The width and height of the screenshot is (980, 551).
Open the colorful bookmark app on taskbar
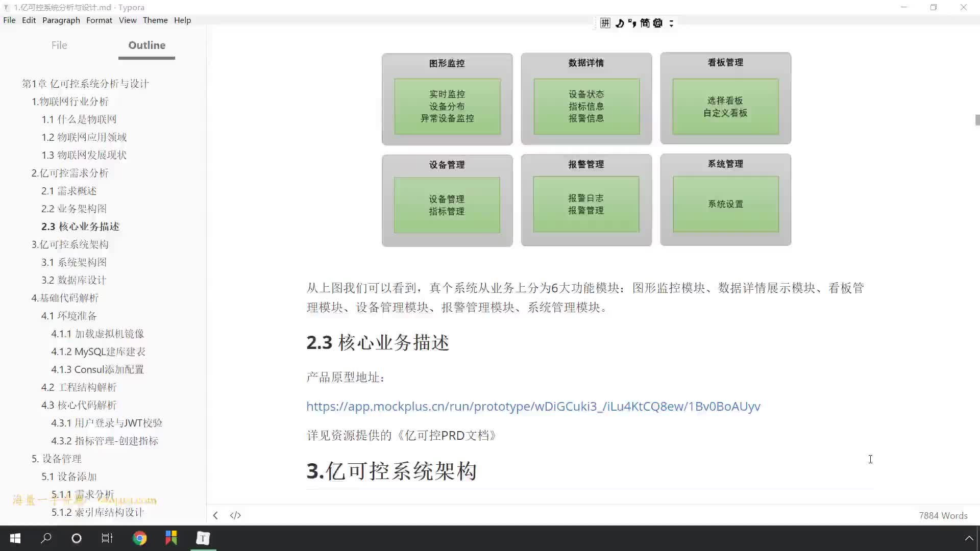click(x=171, y=538)
